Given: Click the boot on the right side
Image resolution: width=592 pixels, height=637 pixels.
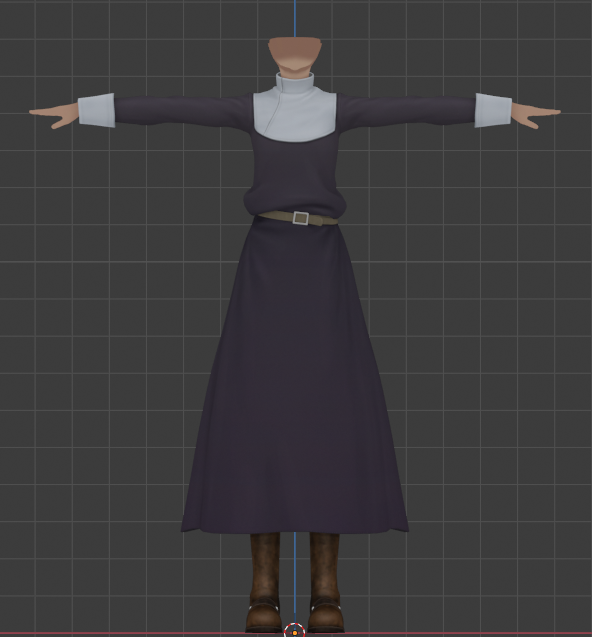Looking at the screenshot, I should click(325, 582).
